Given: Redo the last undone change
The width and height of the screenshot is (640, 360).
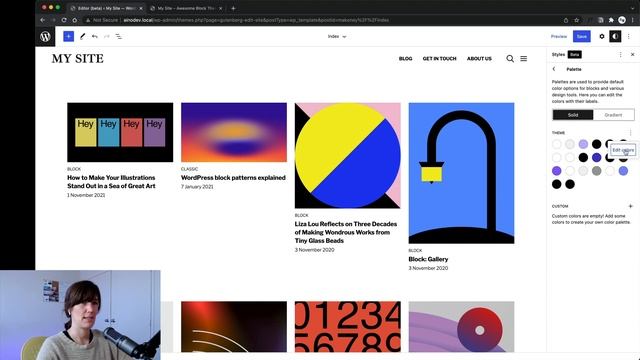Looking at the screenshot, I should pos(107,36).
